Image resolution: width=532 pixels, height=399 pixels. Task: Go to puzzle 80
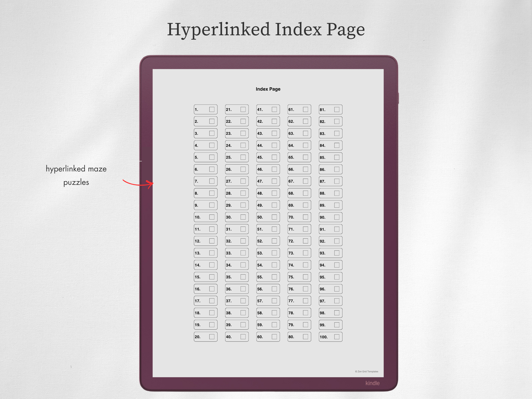(299, 337)
